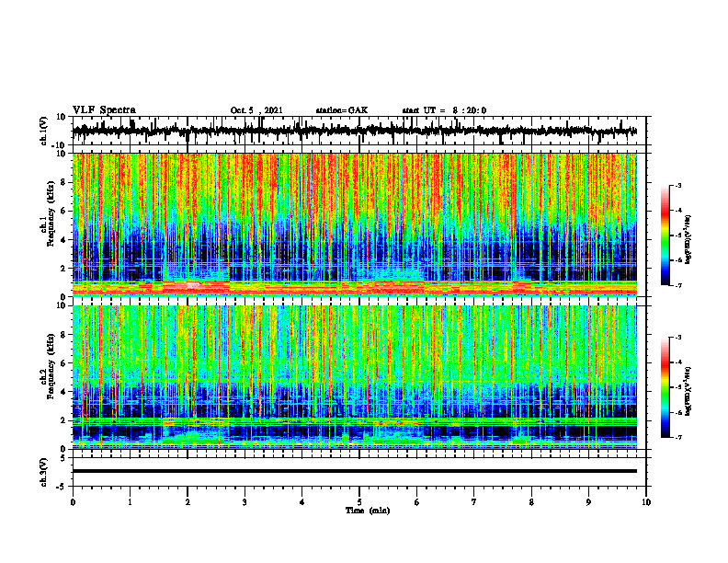Click the ch.1 voltage waveform trace
728x563 pixels.
354,131
